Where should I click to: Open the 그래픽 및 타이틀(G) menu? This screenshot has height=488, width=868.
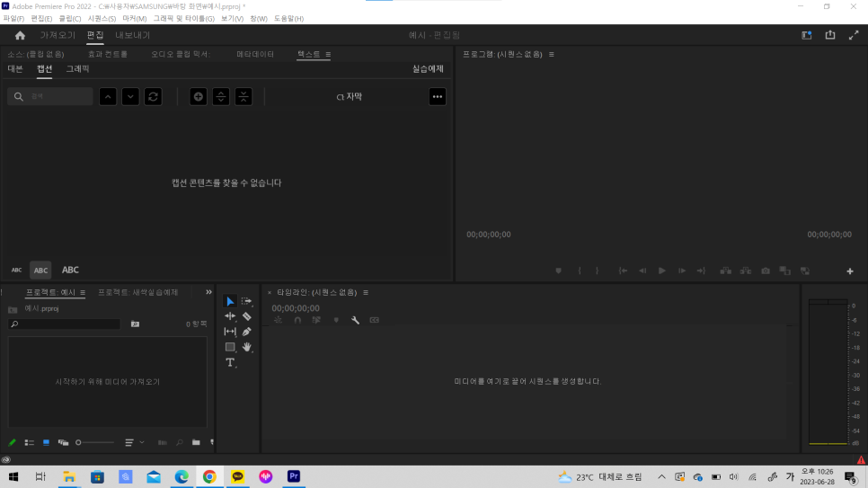click(184, 18)
